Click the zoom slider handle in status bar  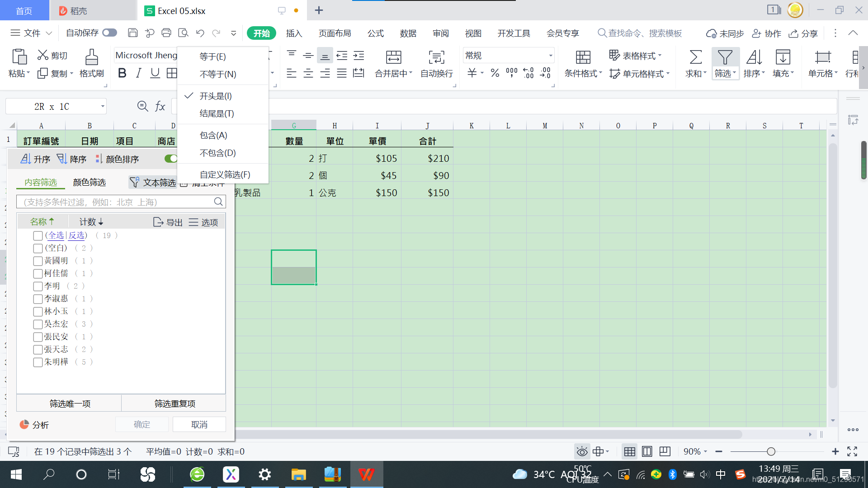click(771, 451)
